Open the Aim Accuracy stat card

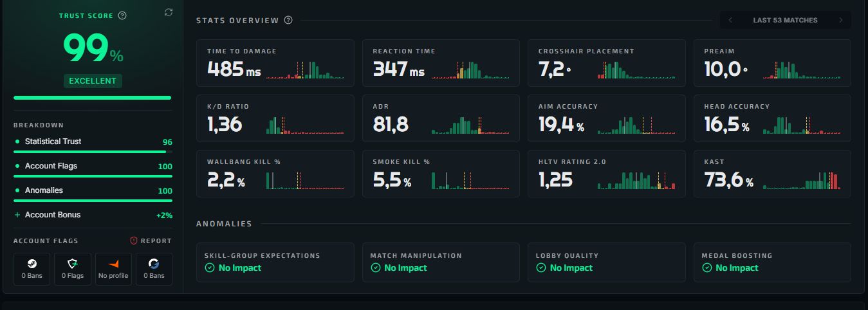[607, 118]
